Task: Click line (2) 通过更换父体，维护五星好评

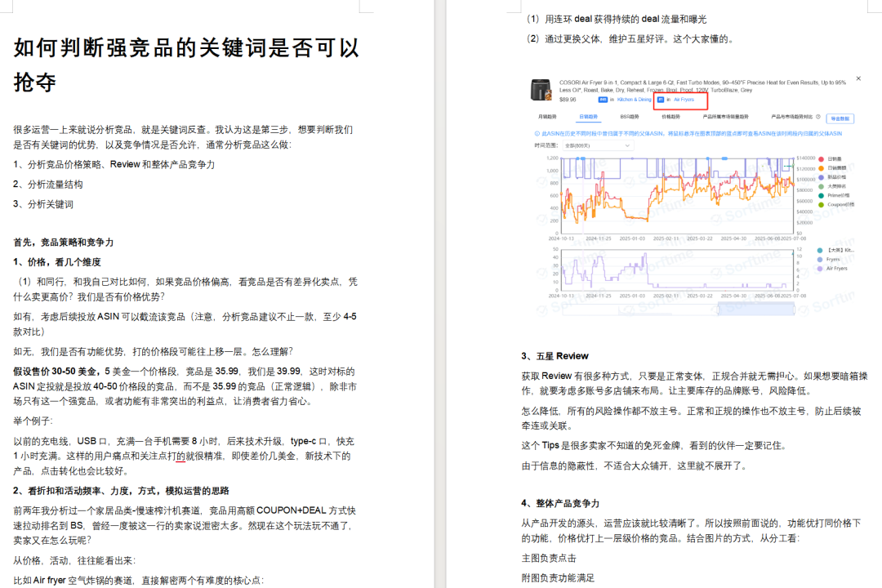Action: pos(631,39)
